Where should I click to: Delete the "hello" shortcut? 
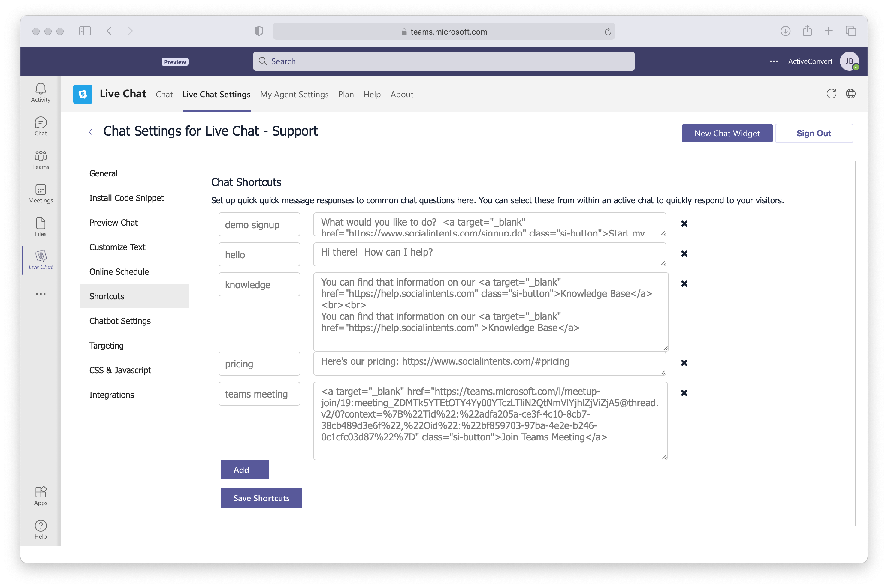[x=684, y=253]
